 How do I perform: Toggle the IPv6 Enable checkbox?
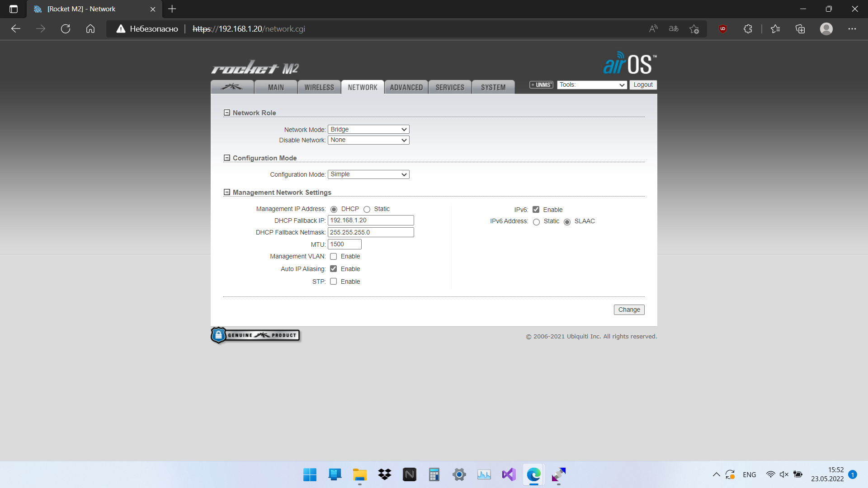(536, 210)
